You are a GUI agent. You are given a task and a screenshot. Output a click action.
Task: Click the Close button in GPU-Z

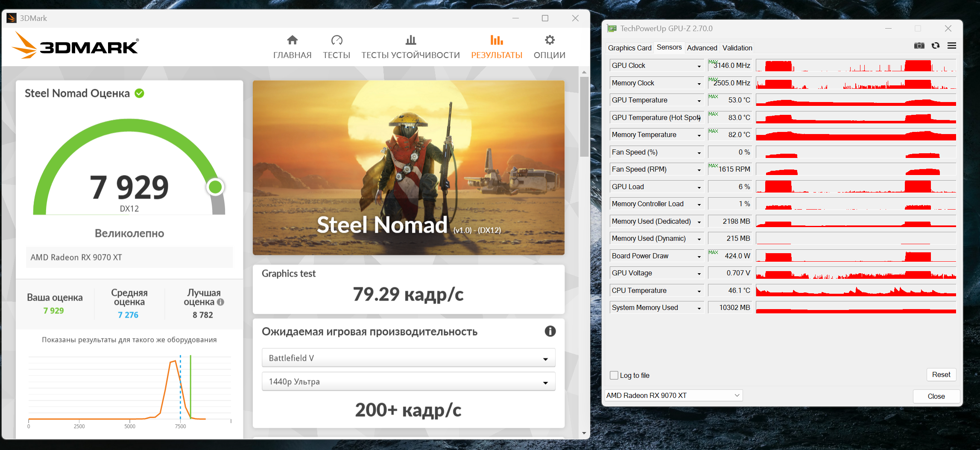[x=936, y=396]
